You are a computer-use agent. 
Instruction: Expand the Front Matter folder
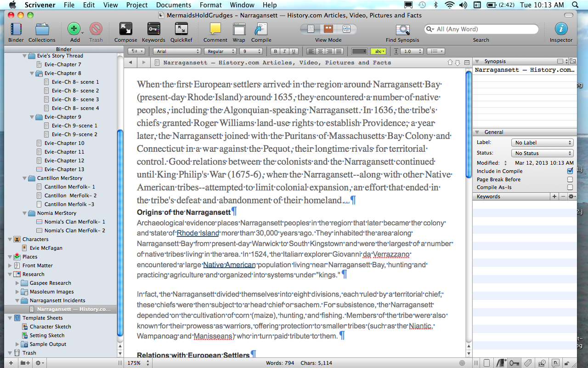tap(11, 265)
